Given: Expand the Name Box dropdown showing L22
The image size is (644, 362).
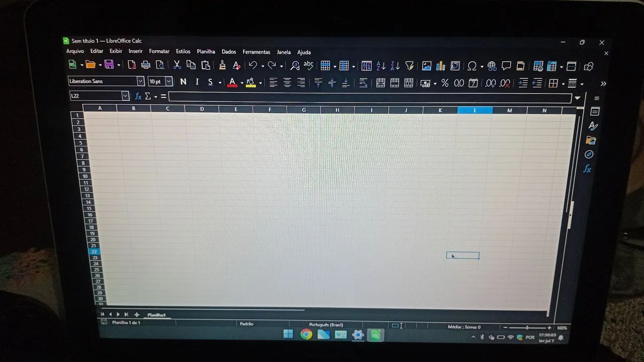Looking at the screenshot, I should pos(125,96).
